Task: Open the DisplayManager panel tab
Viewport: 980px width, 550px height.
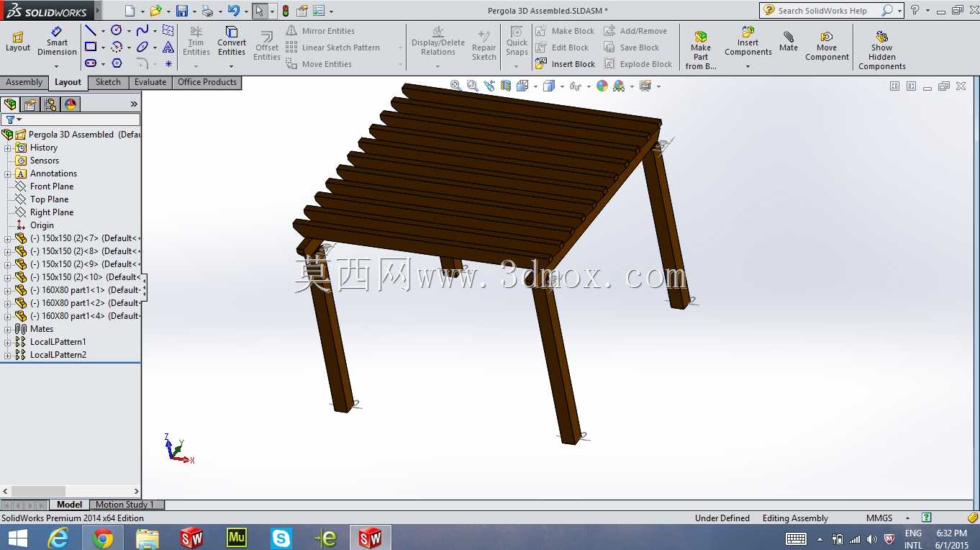Action: coord(71,104)
